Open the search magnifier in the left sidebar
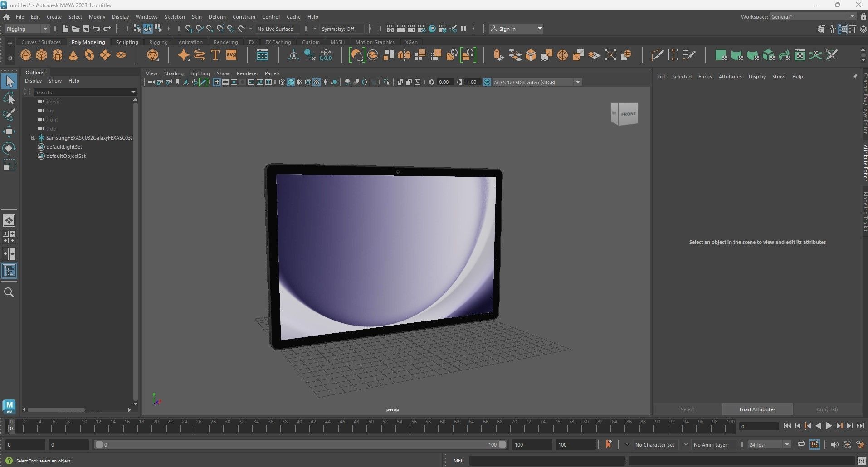The image size is (868, 467). 9,292
